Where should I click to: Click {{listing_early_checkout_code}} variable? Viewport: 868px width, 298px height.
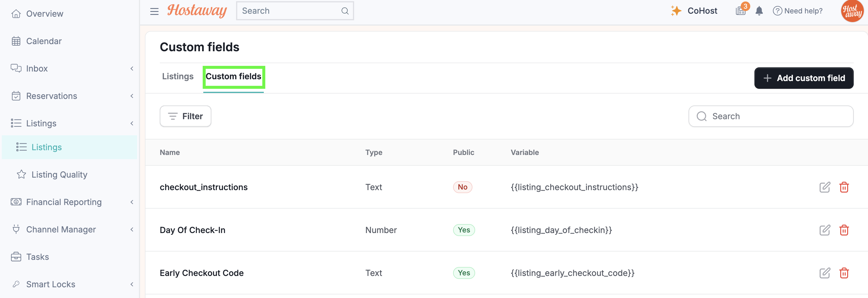click(x=573, y=273)
